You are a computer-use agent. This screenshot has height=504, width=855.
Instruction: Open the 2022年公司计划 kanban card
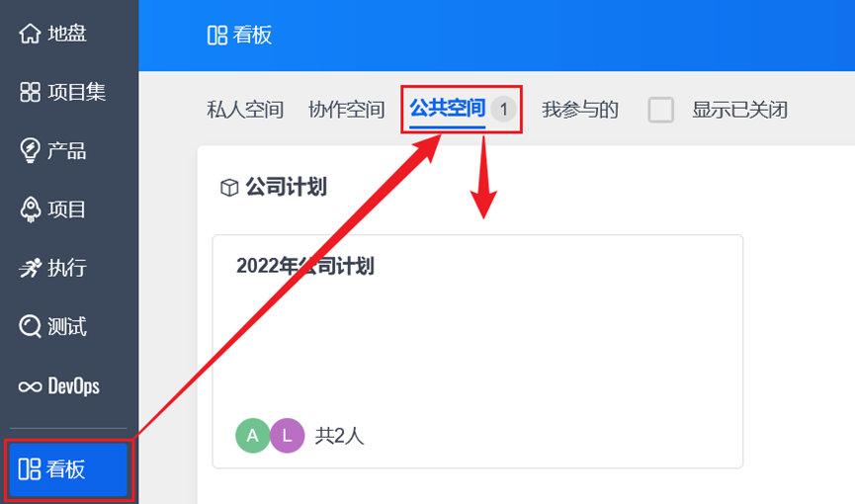[477, 351]
